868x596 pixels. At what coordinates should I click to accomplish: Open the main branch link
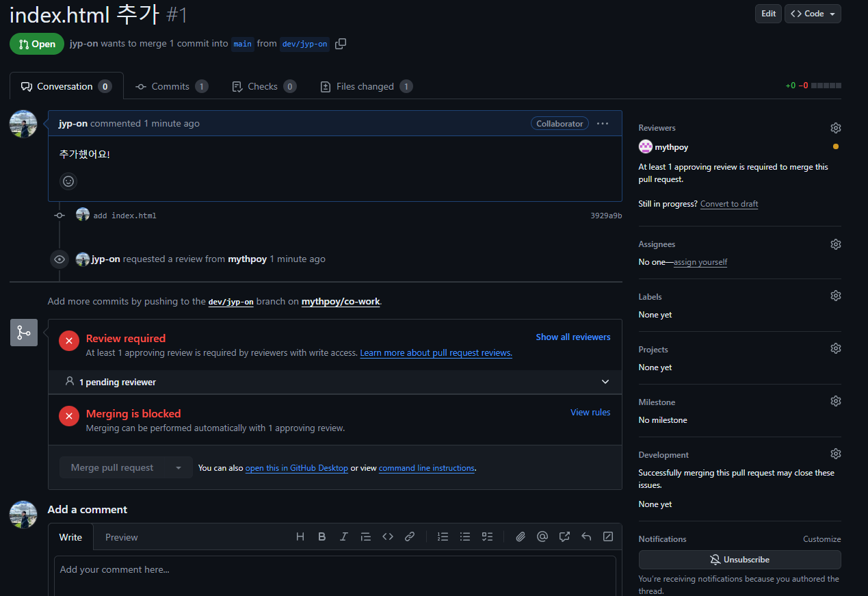[242, 44]
